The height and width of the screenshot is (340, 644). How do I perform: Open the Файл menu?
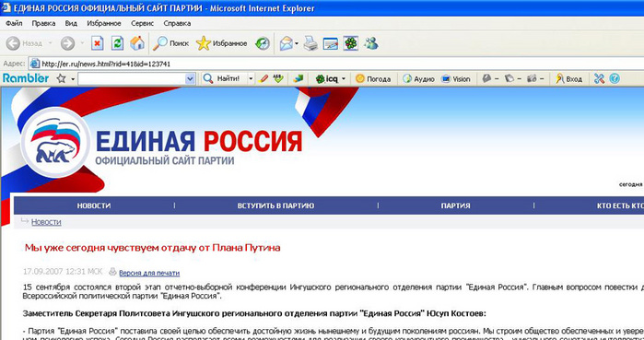coord(14,23)
